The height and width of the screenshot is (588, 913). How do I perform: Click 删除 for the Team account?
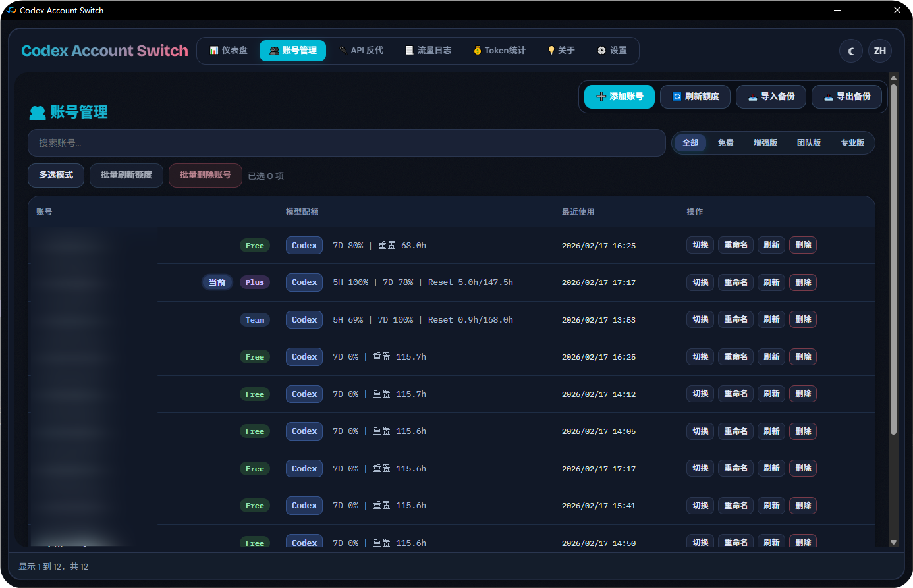(x=803, y=319)
